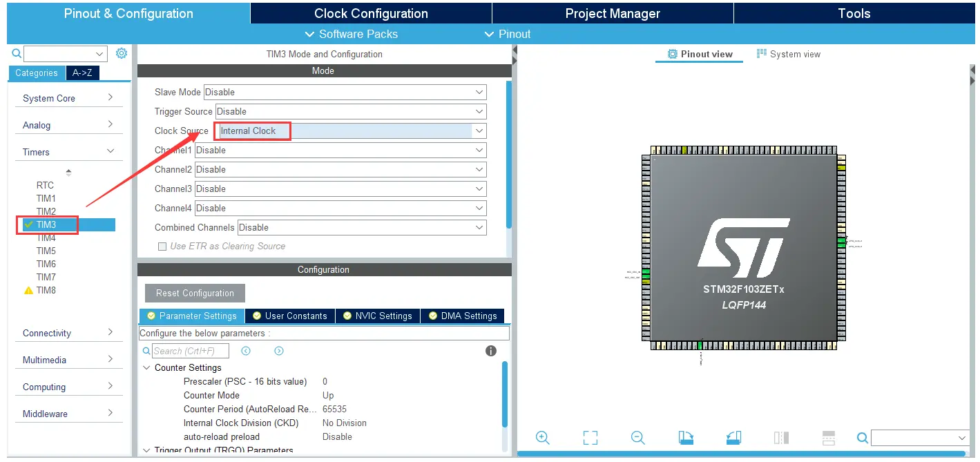Screen dimensions: 980x462
Task: Click the parameter info icon
Action: 491,351
